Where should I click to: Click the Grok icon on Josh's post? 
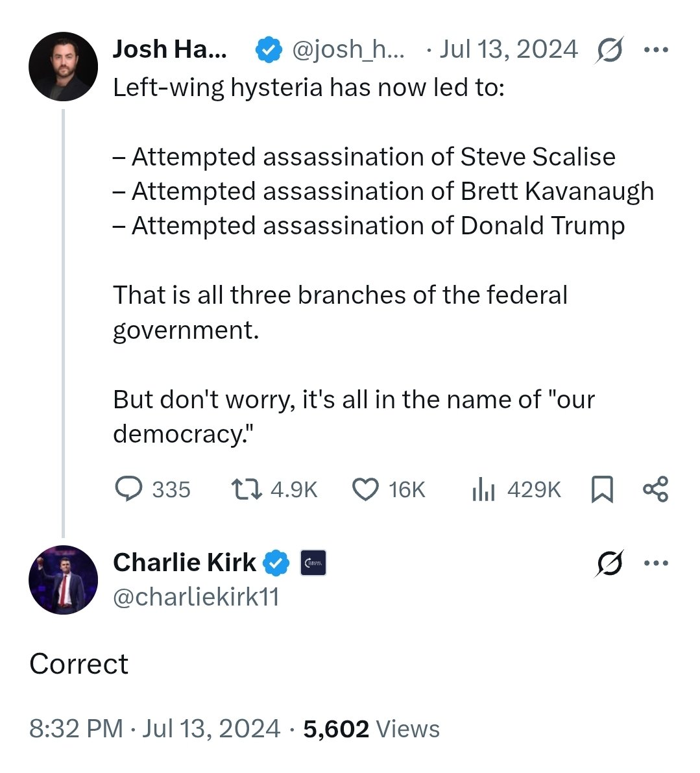click(x=609, y=50)
